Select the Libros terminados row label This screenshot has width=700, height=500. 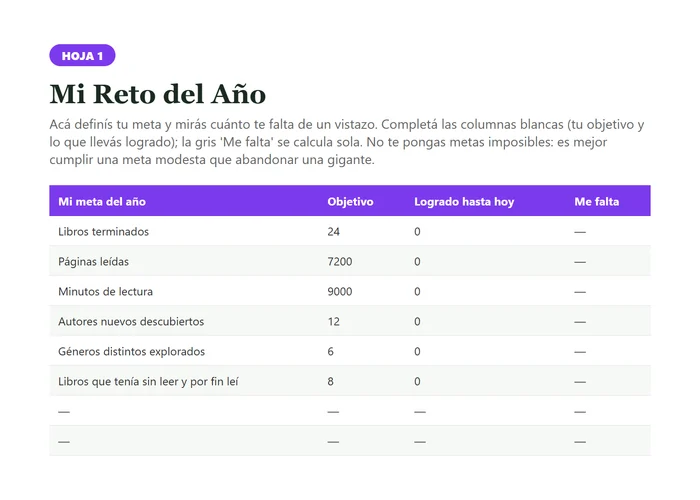[104, 232]
